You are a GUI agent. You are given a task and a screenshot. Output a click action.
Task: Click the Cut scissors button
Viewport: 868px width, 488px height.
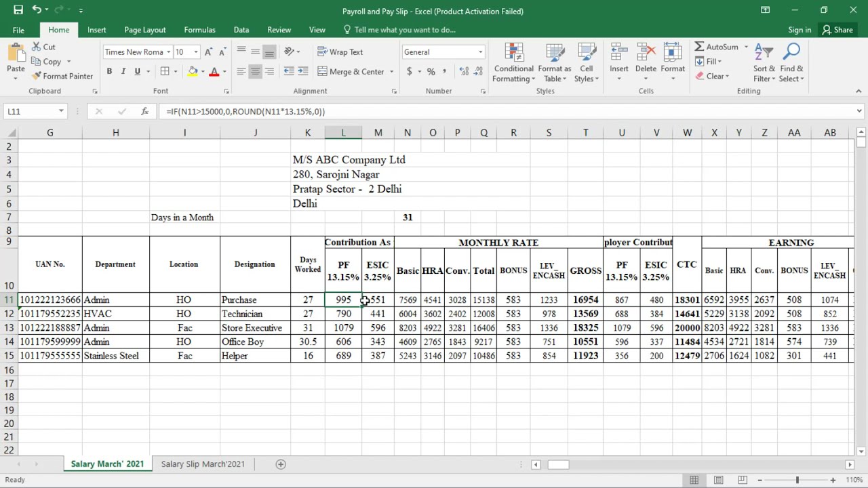coord(44,47)
